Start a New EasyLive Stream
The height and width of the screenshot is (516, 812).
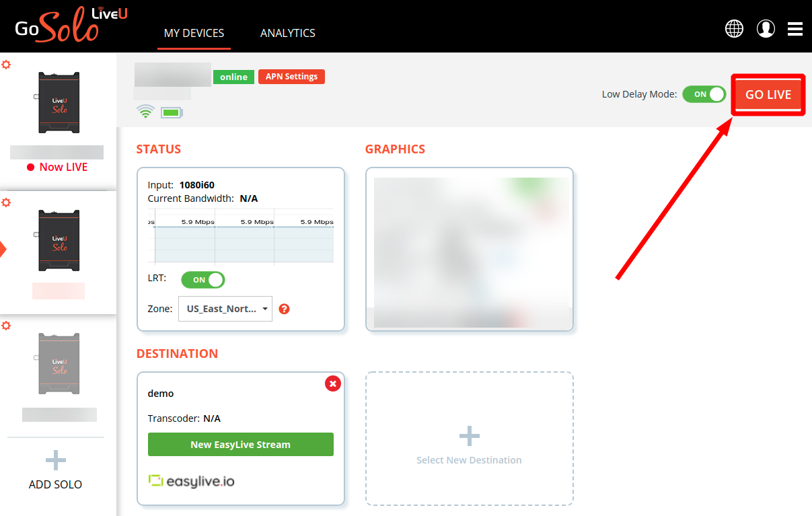241,445
